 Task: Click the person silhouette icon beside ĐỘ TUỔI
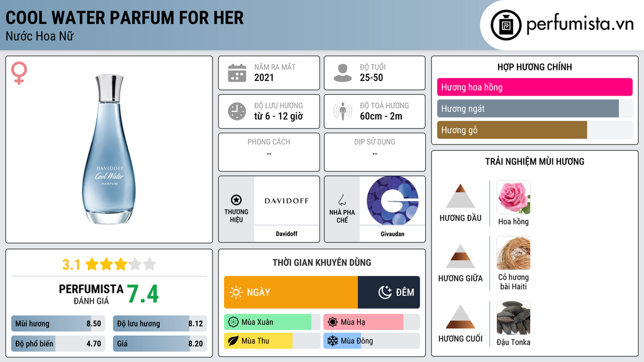(x=343, y=73)
